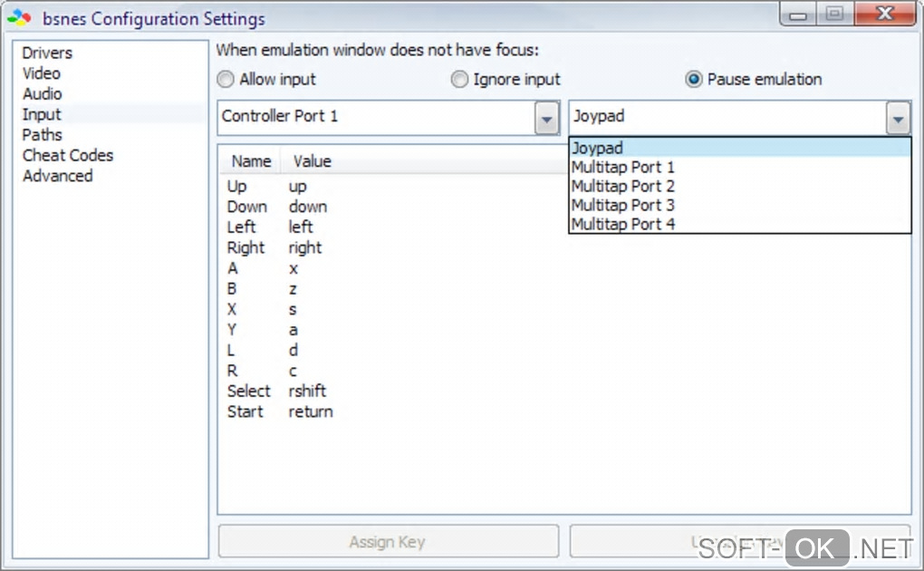
Task: Collapse the Joypad device dropdown arrow
Action: tap(897, 117)
